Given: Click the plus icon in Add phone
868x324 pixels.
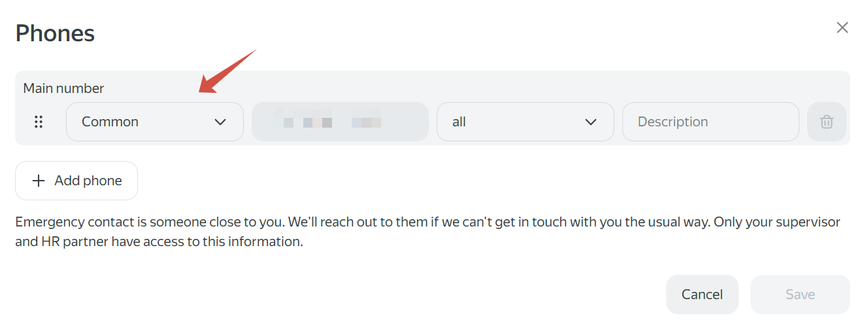Looking at the screenshot, I should coord(39,181).
